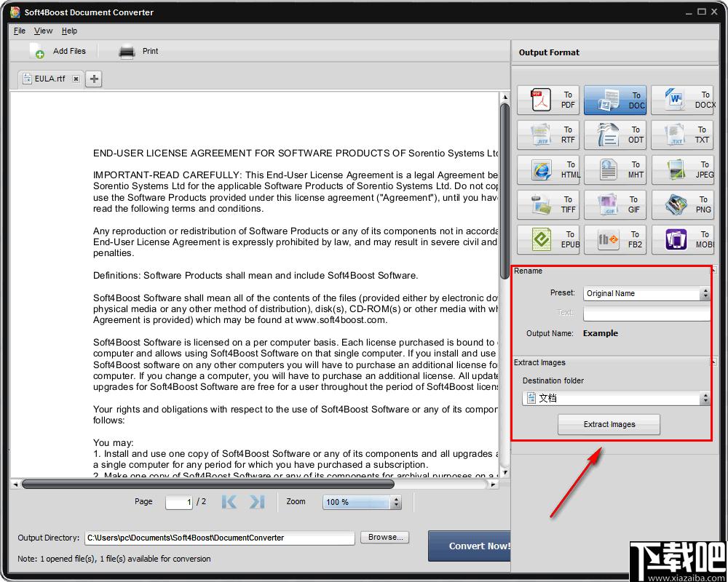Click the Page number field

tap(179, 502)
